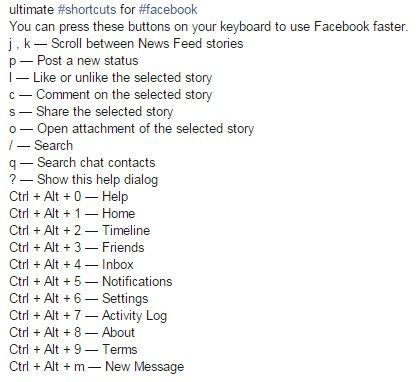Viewport: 420px width, 382px height.
Task: Click the 'Ctrl + Alt + 1 — Home' line
Action: [72, 214]
